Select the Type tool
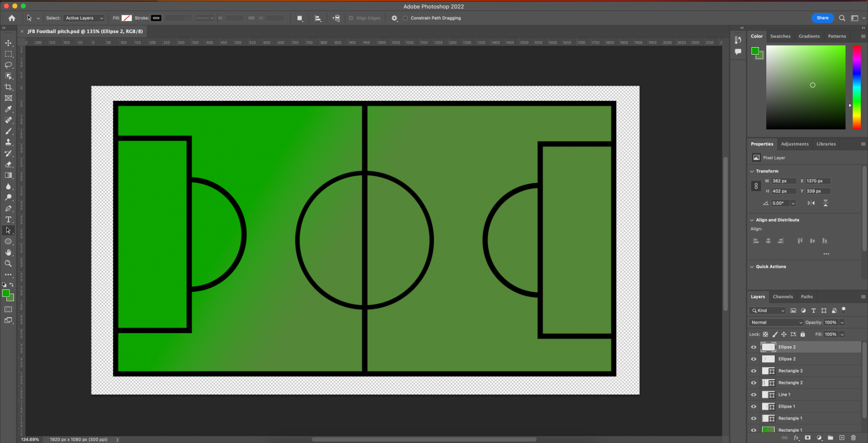The image size is (868, 443). click(x=8, y=219)
